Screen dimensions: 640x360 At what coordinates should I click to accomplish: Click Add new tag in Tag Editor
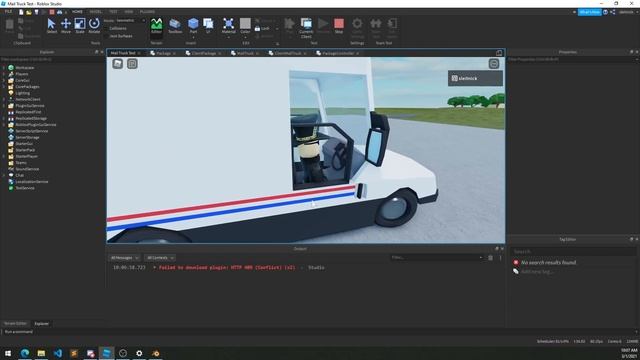pyautogui.click(x=537, y=271)
